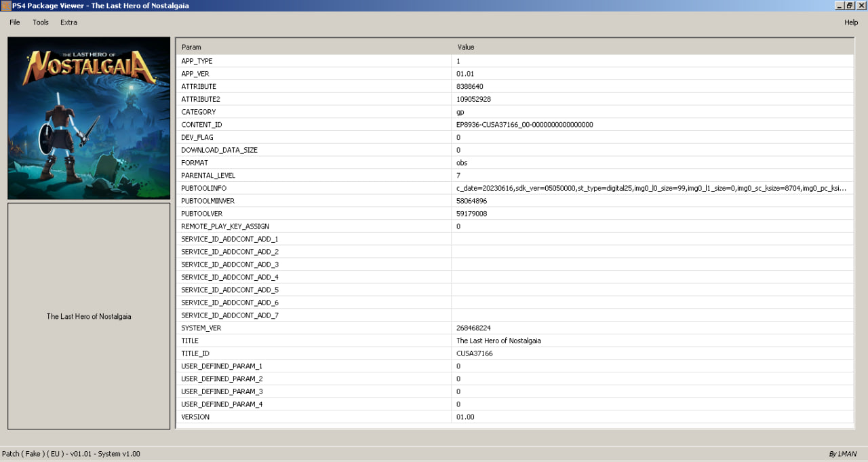868x462 pixels.
Task: Select the ATTRIBUTE value 8388640
Action: pyautogui.click(x=470, y=86)
